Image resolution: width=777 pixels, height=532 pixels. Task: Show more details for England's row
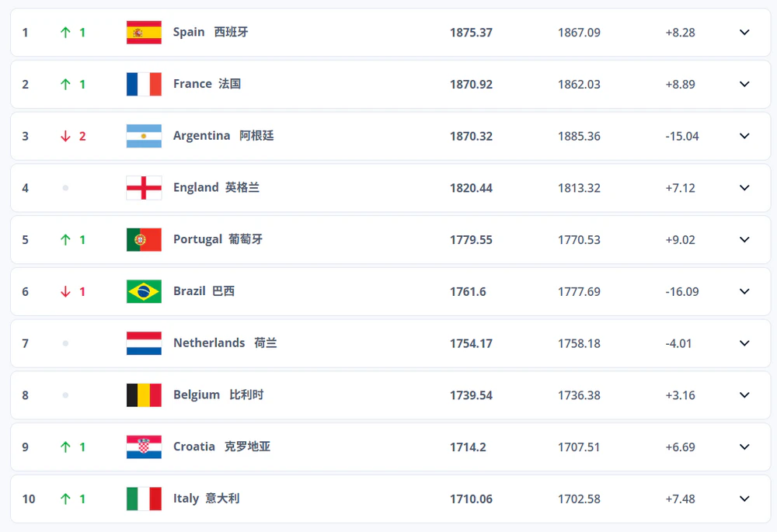tap(744, 188)
